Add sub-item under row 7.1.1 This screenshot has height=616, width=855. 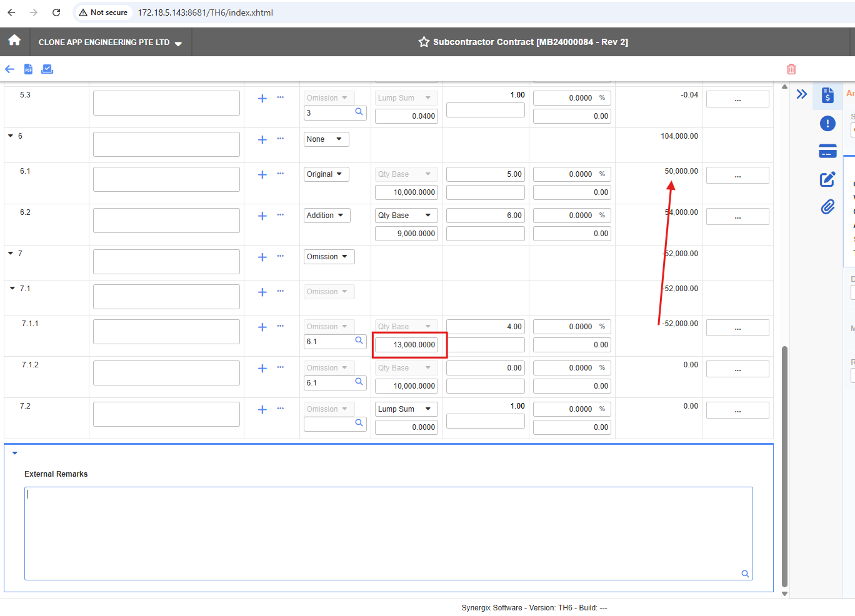pyautogui.click(x=262, y=327)
